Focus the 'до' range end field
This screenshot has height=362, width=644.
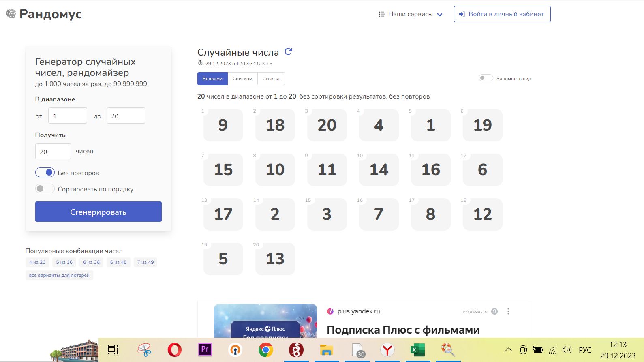pyautogui.click(x=126, y=116)
